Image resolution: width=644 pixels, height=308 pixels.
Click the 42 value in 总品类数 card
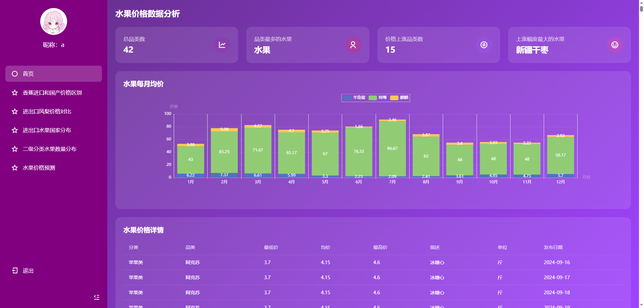pos(128,50)
